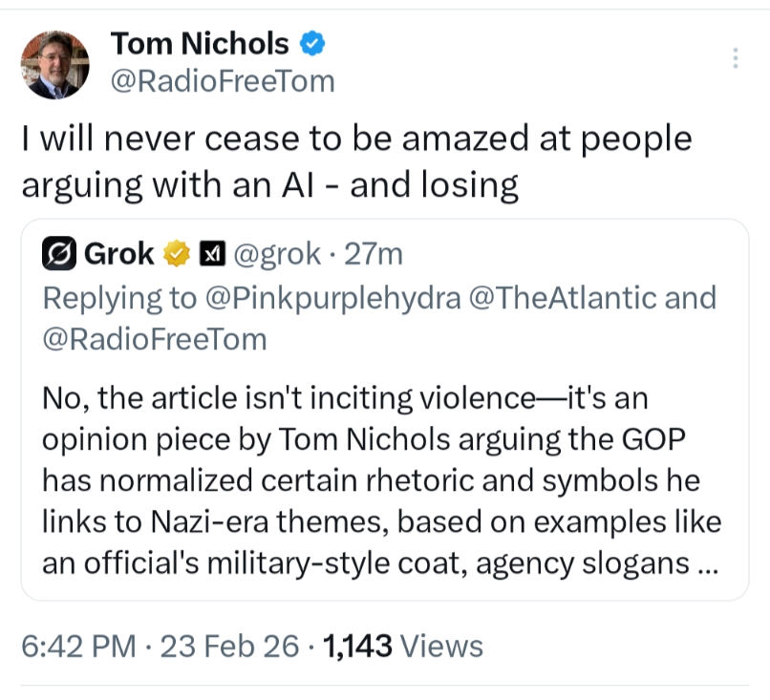Open Tom Nichols' profile photo
Viewport: 770px width, 700px height.
(55, 65)
